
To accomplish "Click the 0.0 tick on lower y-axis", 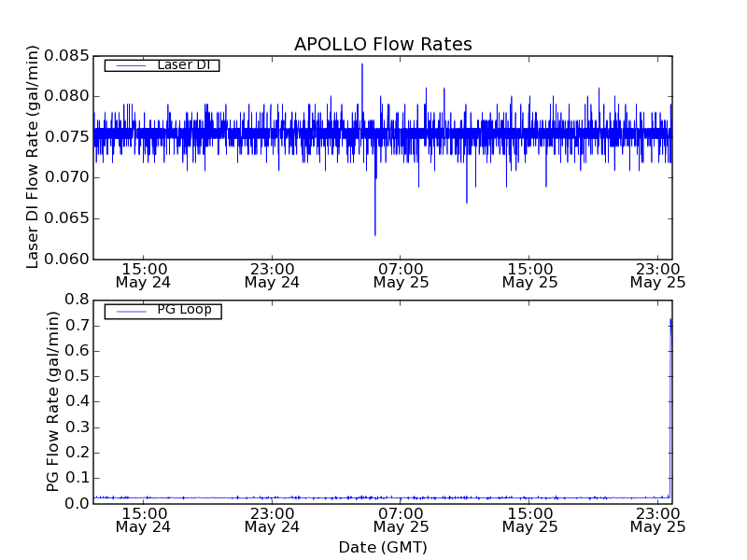I will (x=78, y=504).
